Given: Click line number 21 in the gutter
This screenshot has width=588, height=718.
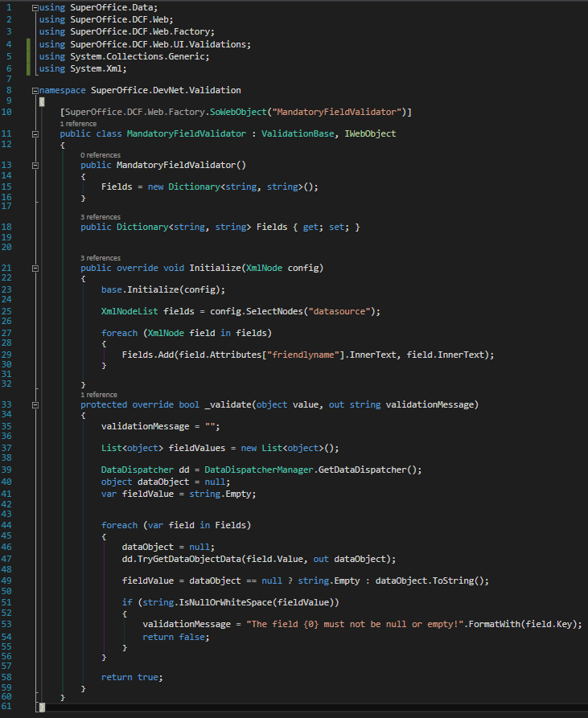Looking at the screenshot, I should (x=6, y=268).
